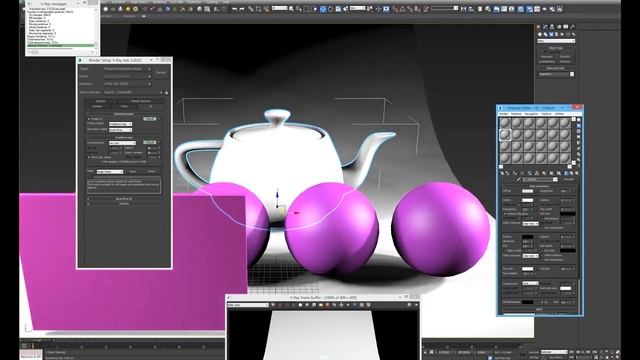This screenshot has height=360, width=640.
Task: Open Modes menu in Material Editor
Action: click(x=504, y=114)
